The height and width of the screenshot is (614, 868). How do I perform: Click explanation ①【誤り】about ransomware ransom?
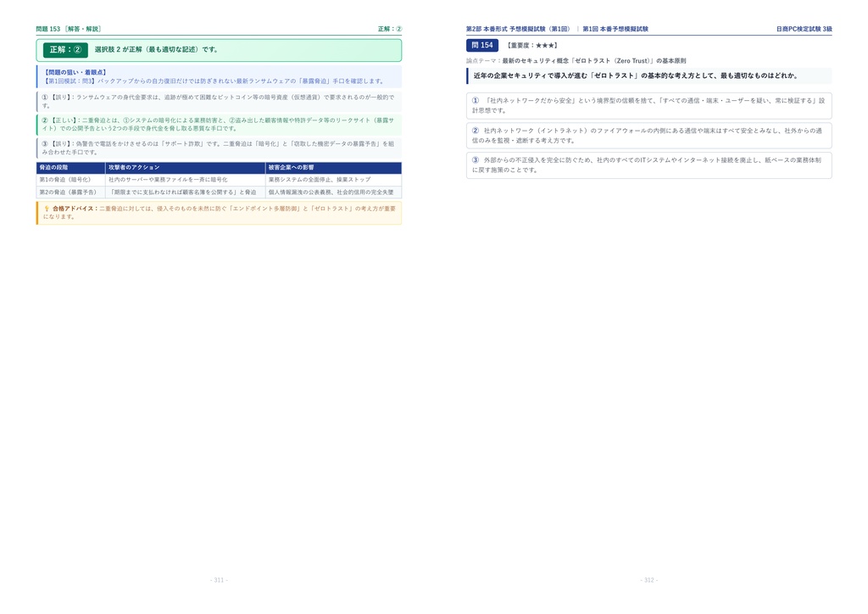220,101
